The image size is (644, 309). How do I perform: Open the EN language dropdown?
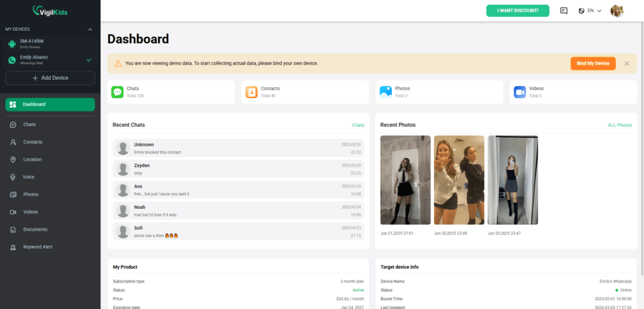tap(590, 11)
